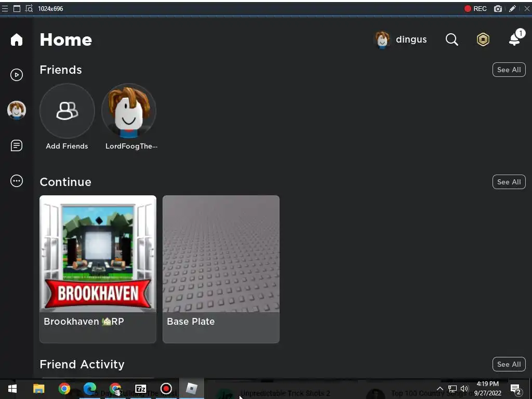This screenshot has height=399, width=532.
Task: Click the REC record button
Action: point(475,8)
